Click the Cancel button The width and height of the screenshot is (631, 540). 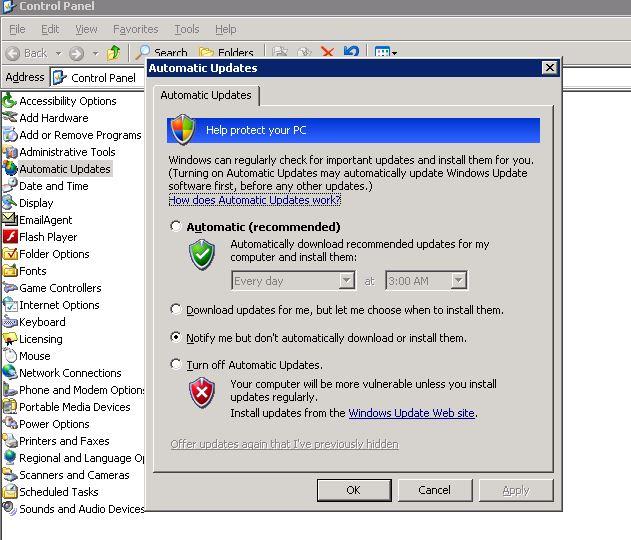tap(435, 490)
